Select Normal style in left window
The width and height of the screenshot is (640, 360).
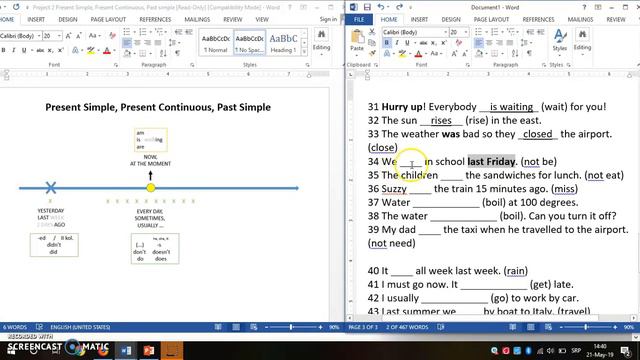(216, 43)
